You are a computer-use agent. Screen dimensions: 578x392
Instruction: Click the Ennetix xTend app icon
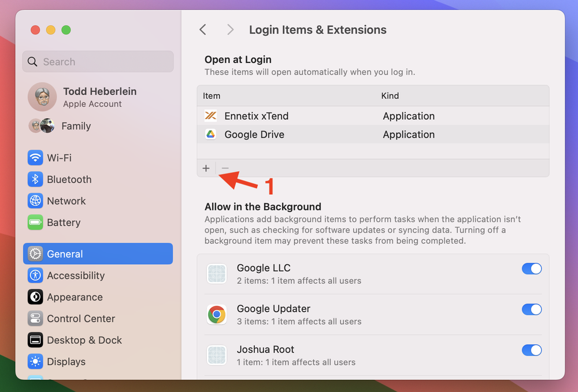[210, 116]
